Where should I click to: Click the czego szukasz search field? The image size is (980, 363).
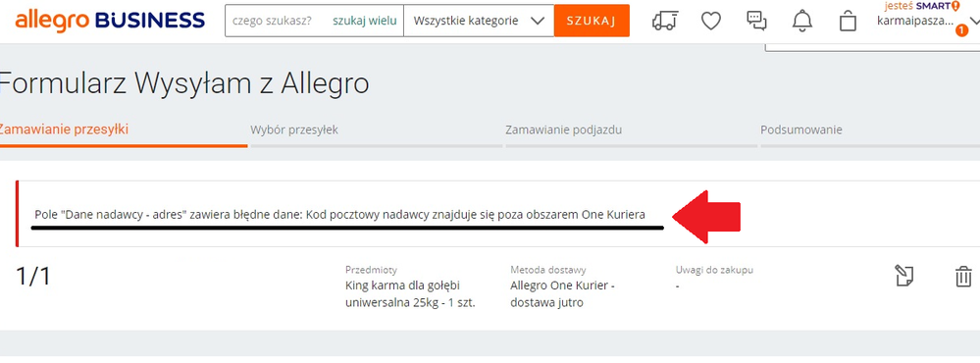pos(272,21)
